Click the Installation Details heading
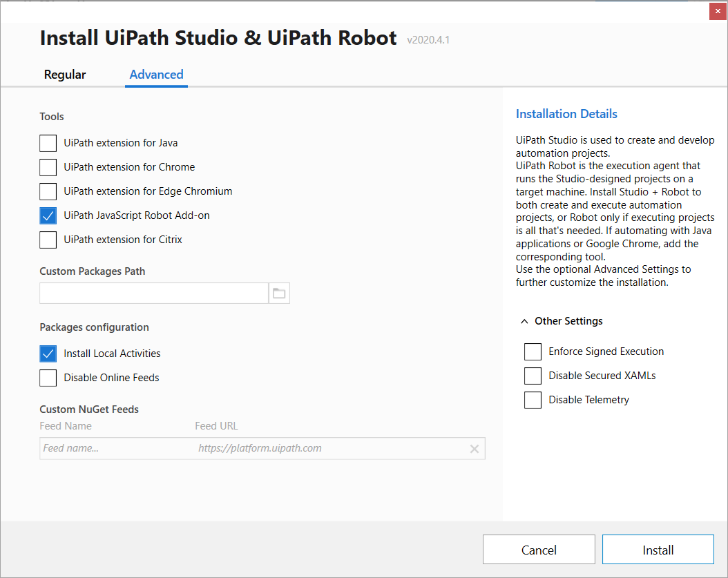 [566, 114]
